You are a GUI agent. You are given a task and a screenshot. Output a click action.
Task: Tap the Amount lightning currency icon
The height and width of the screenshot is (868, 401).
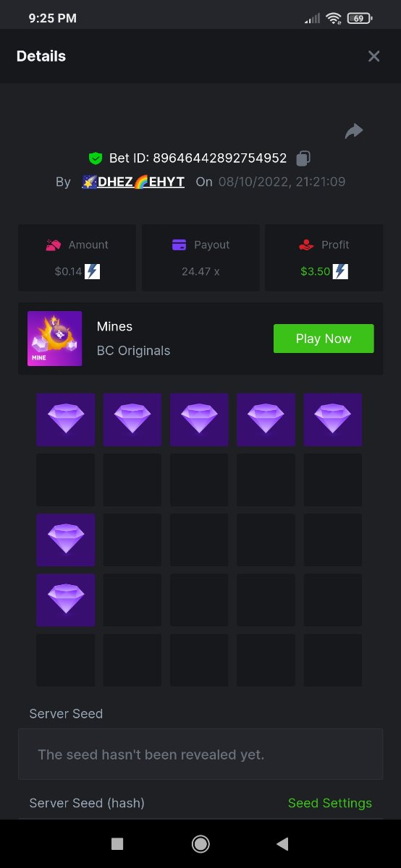coord(93,272)
